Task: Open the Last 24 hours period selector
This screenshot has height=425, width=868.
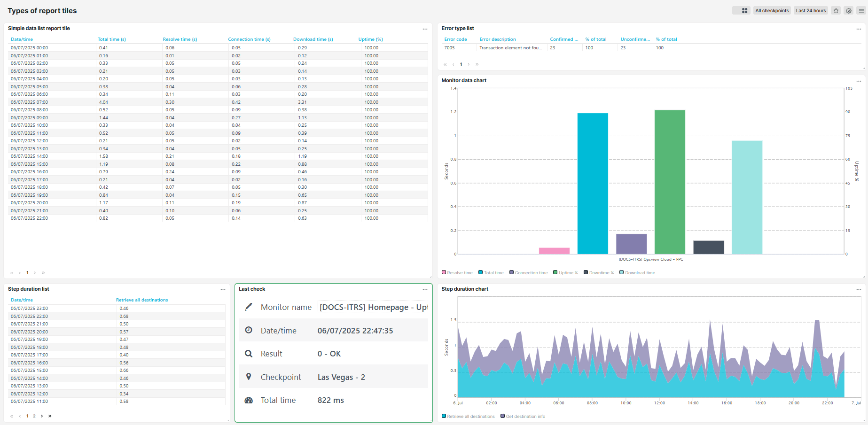Action: 811,10
